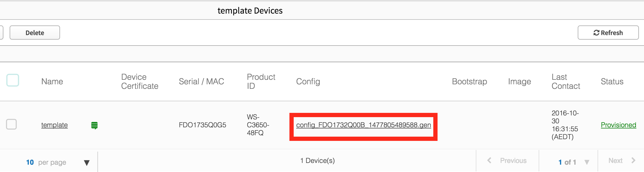Click the Delete button
The width and height of the screenshot is (644, 172).
coord(35,33)
